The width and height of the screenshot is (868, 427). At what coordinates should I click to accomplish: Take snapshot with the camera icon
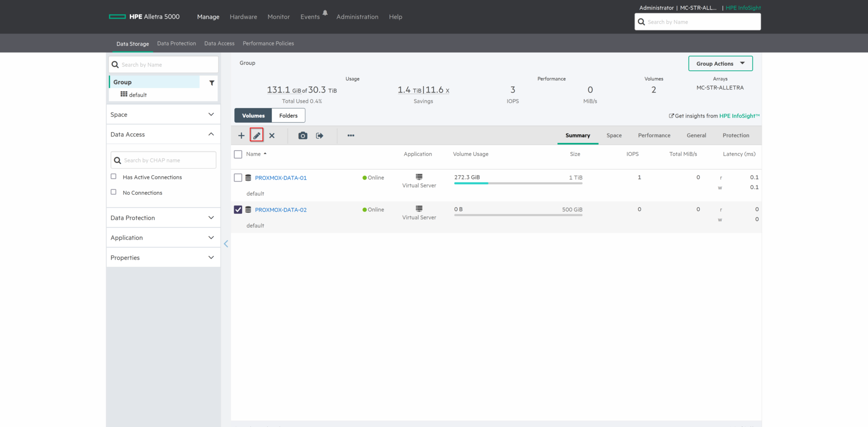tap(303, 136)
